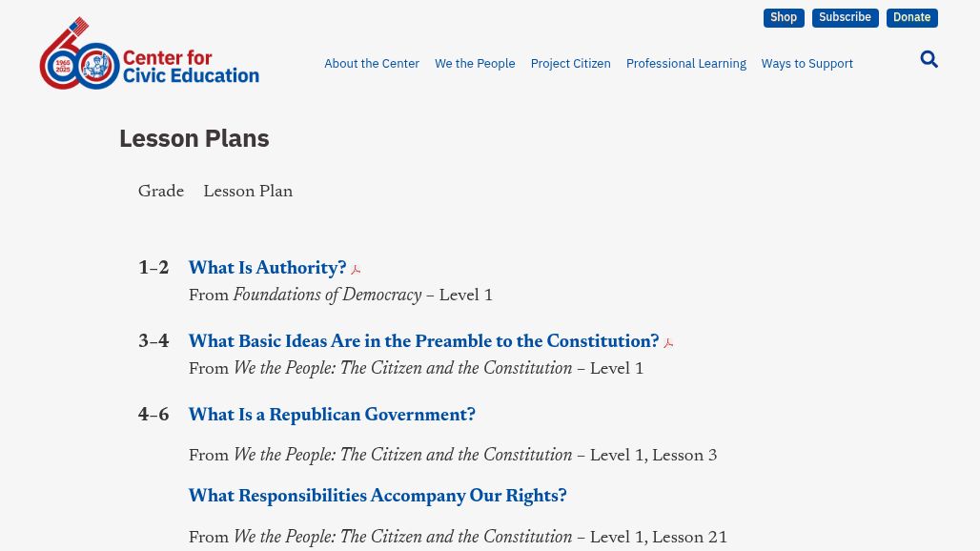Click the Donate button

(912, 17)
